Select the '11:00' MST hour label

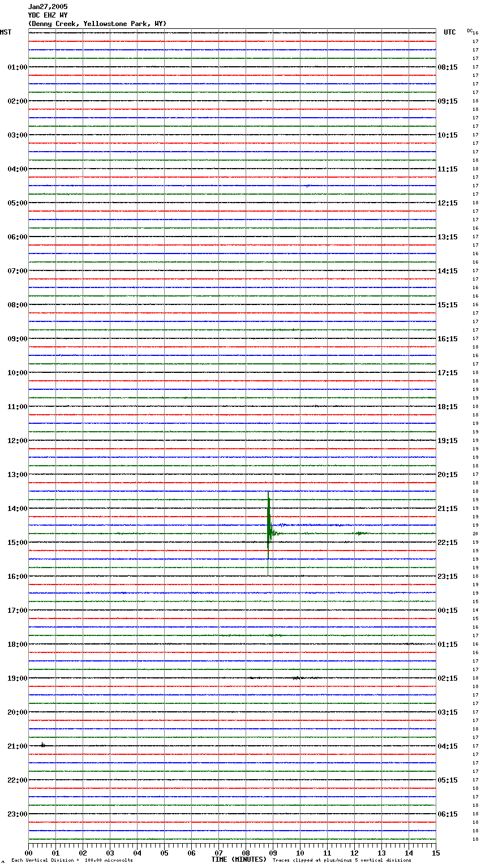click(x=18, y=407)
